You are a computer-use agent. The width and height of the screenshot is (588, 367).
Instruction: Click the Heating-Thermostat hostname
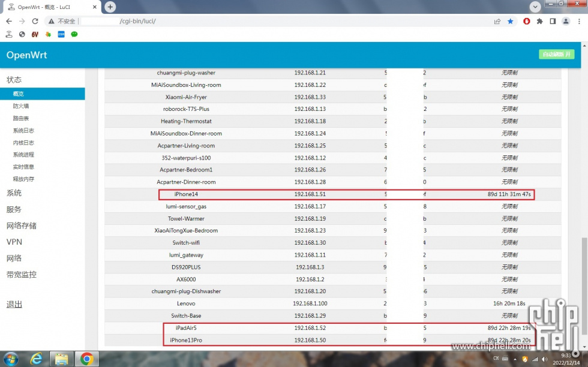point(186,121)
